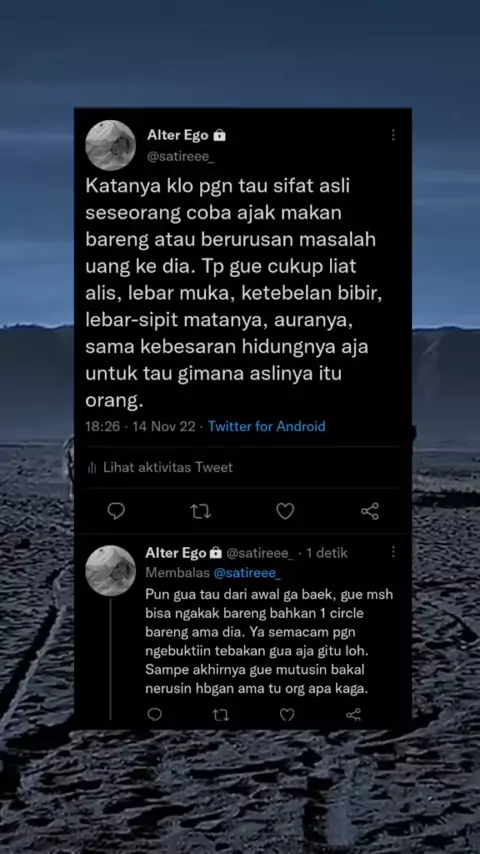Open more options menu on main tweet
Viewport: 480px width, 854px height.
pyautogui.click(x=393, y=135)
